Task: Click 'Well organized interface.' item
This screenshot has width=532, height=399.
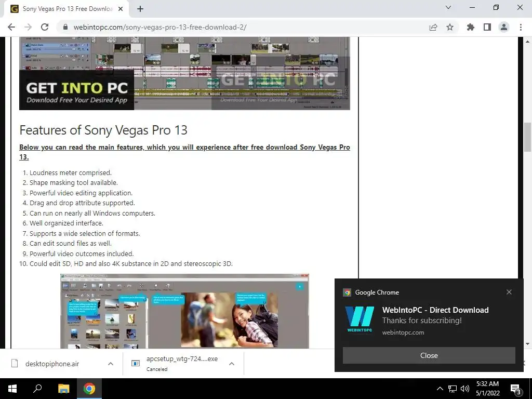Action: pyautogui.click(x=66, y=223)
